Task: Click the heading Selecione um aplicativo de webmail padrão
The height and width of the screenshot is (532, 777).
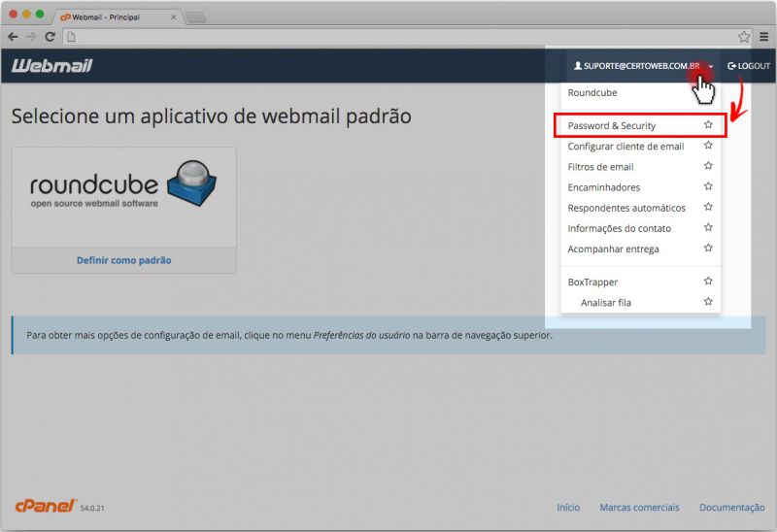Action: [211, 116]
